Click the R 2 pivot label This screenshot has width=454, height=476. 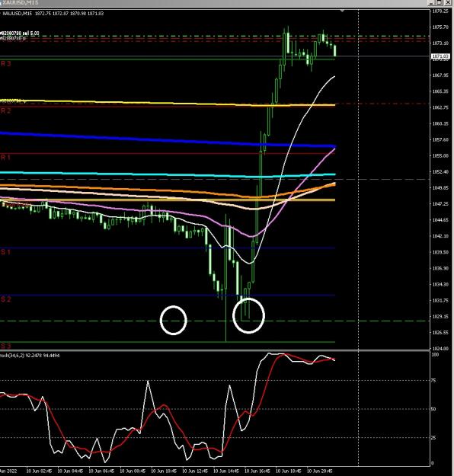(x=6, y=110)
